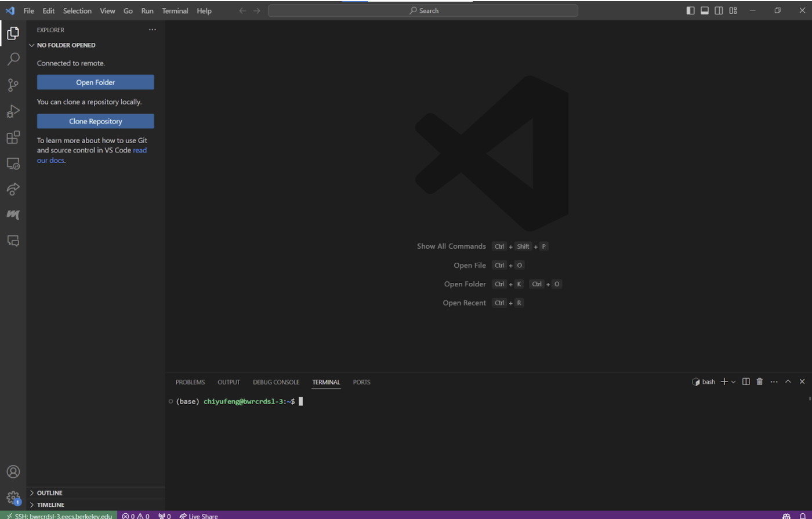812x519 pixels.
Task: Switch to the Problems tab
Action: 190,382
